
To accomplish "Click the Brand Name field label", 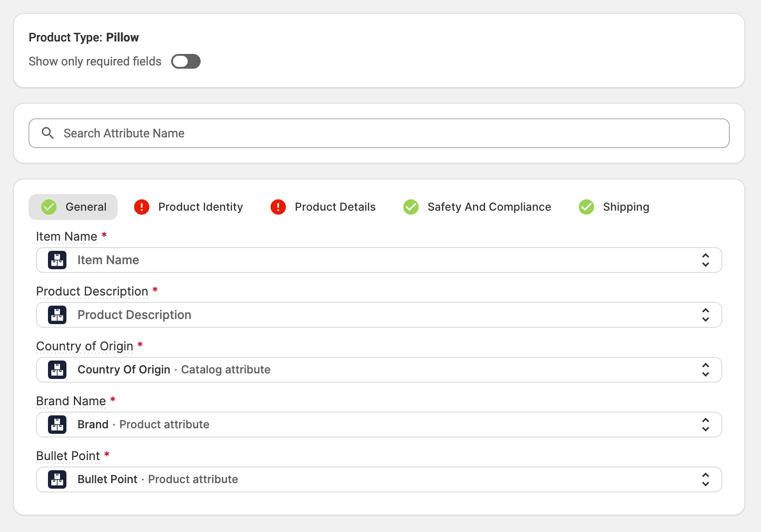I will [71, 401].
